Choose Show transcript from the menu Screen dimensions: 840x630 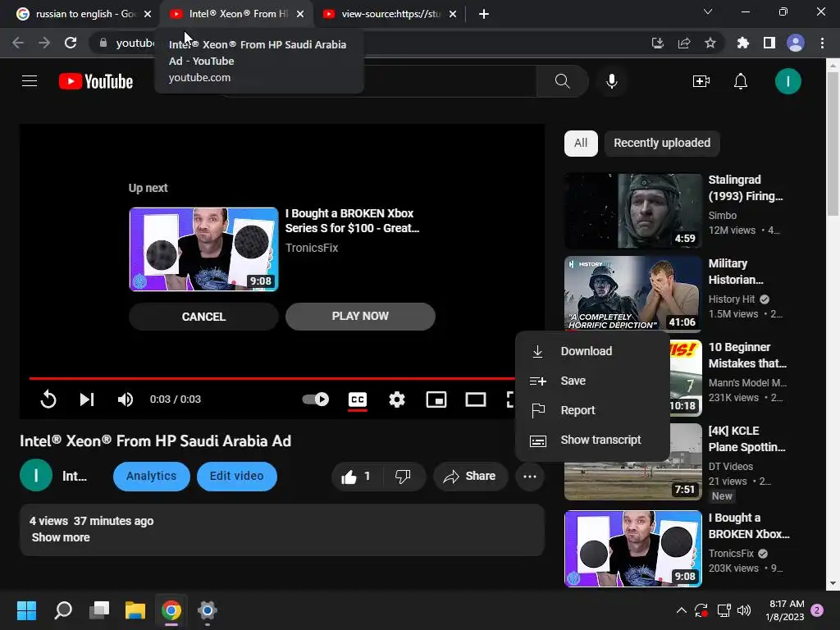click(x=592, y=440)
